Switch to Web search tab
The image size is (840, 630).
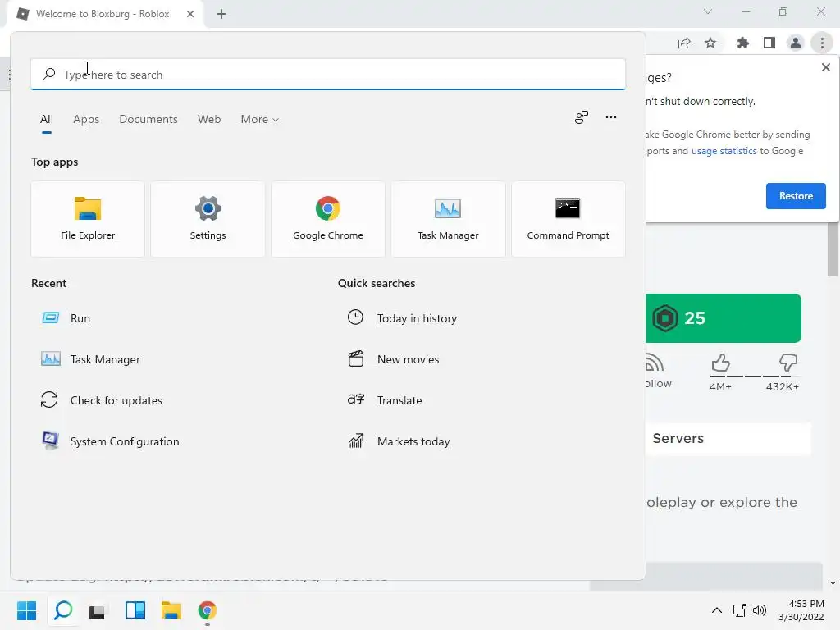point(209,120)
